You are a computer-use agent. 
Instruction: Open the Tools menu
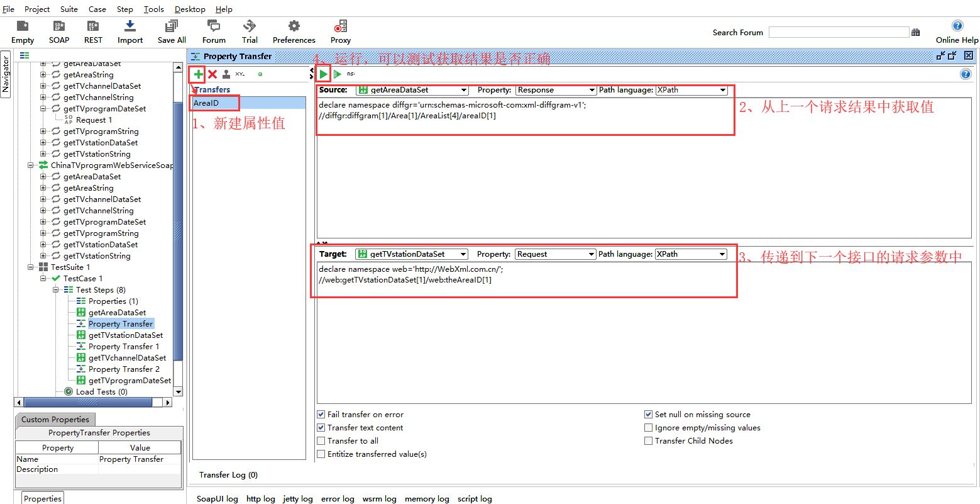(x=153, y=9)
